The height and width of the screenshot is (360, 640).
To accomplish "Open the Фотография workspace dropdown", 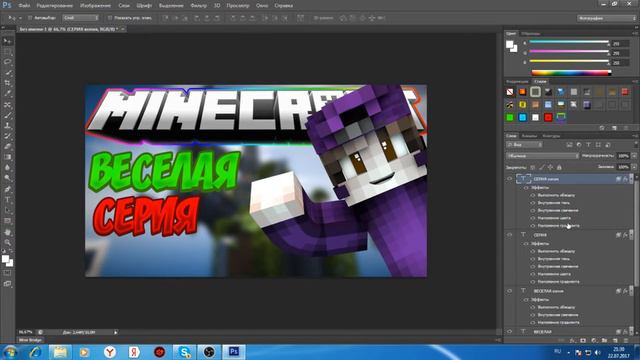I will pos(606,18).
